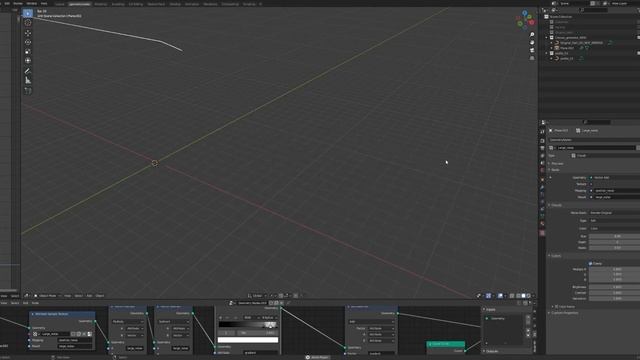
Task: Click the black-to-white color ramp gradient bar
Action: (248, 325)
